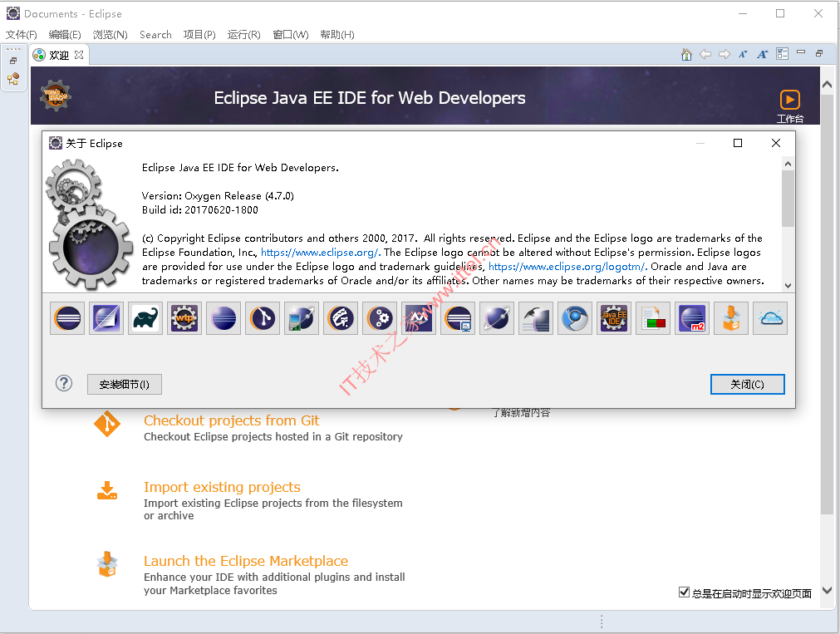Navigate forward with the right arrow icon
The width and height of the screenshot is (840, 634).
point(725,54)
